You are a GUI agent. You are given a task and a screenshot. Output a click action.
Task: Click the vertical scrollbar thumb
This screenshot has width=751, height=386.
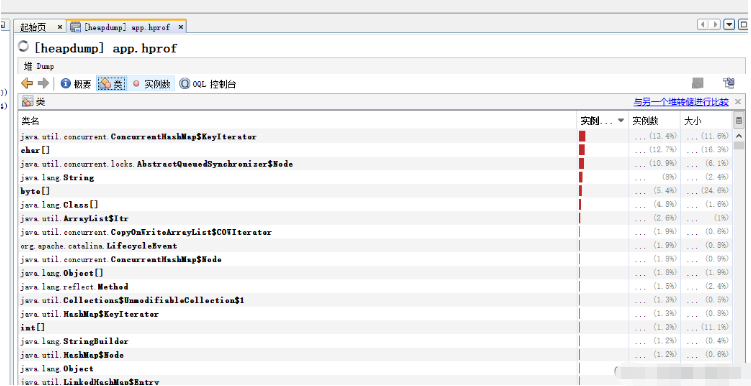(x=739, y=146)
